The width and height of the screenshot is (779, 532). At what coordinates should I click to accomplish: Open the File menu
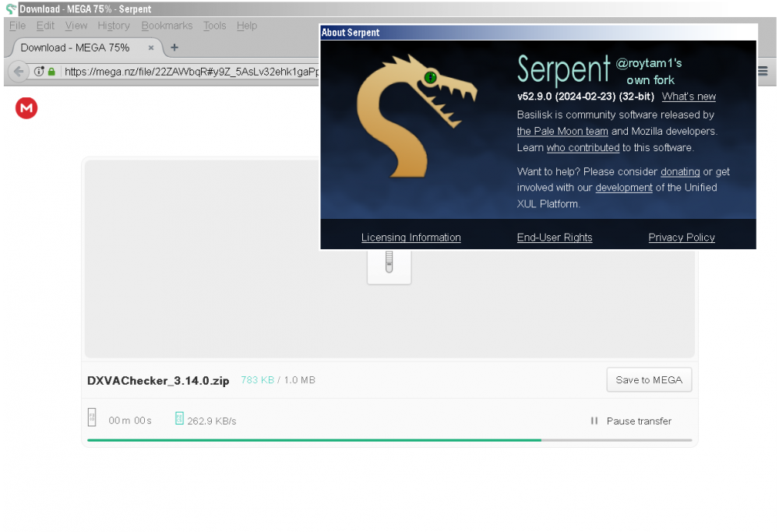click(x=17, y=26)
